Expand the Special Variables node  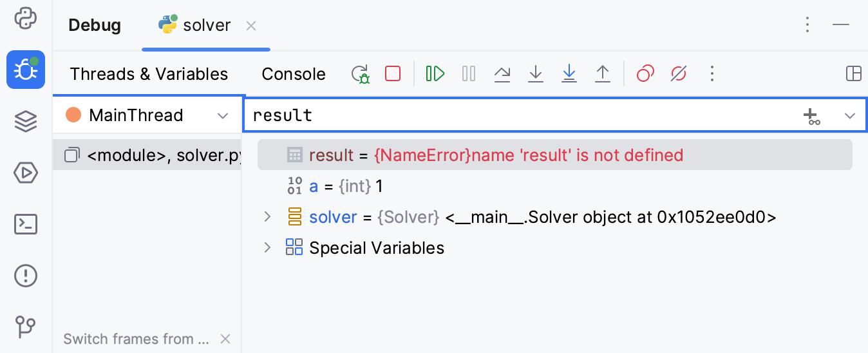click(268, 248)
